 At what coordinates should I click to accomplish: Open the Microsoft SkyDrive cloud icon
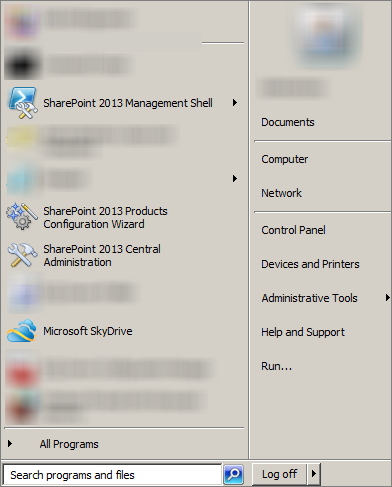pyautogui.click(x=22, y=331)
